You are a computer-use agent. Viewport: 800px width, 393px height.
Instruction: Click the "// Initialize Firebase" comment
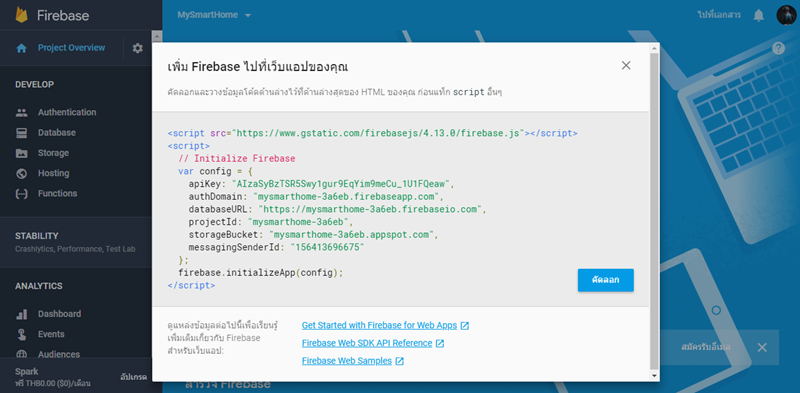point(237,158)
